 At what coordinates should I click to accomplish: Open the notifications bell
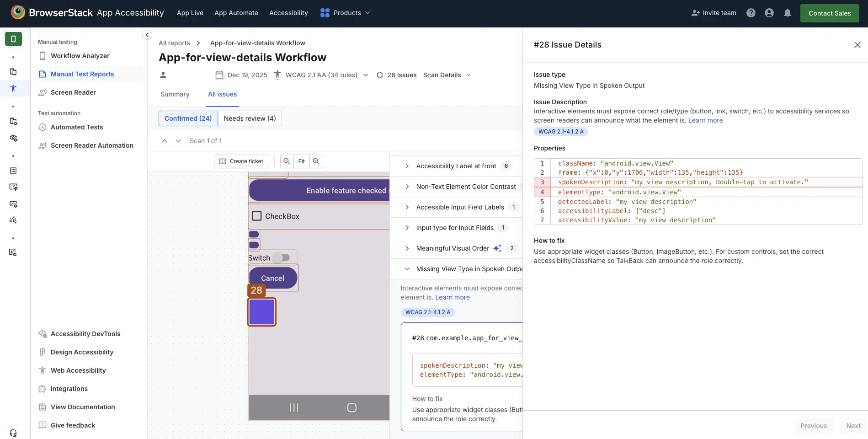tap(787, 13)
